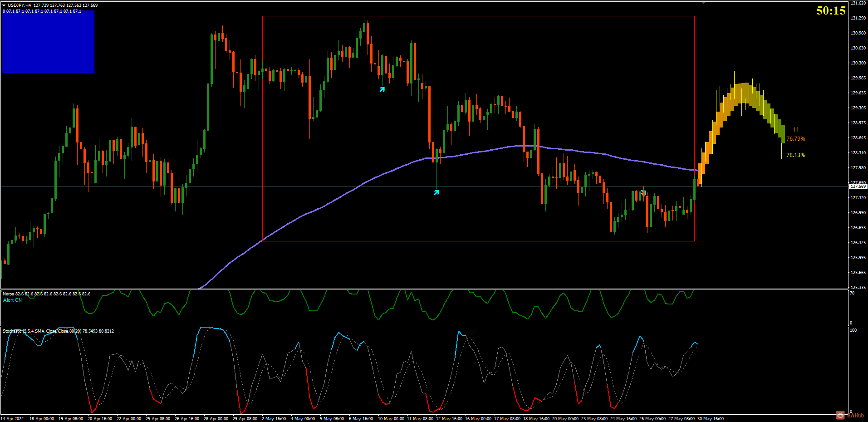Click price level 130.630 on the price scale

point(858,48)
